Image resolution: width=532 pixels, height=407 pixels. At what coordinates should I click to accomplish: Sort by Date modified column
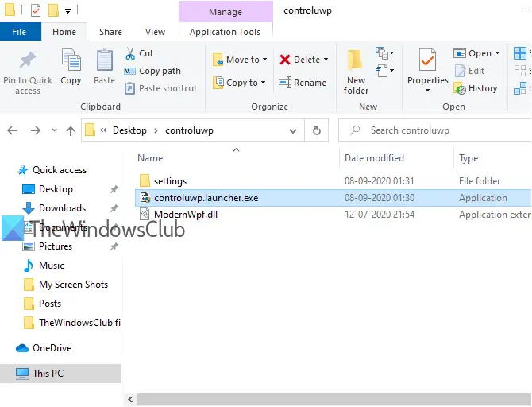[374, 158]
